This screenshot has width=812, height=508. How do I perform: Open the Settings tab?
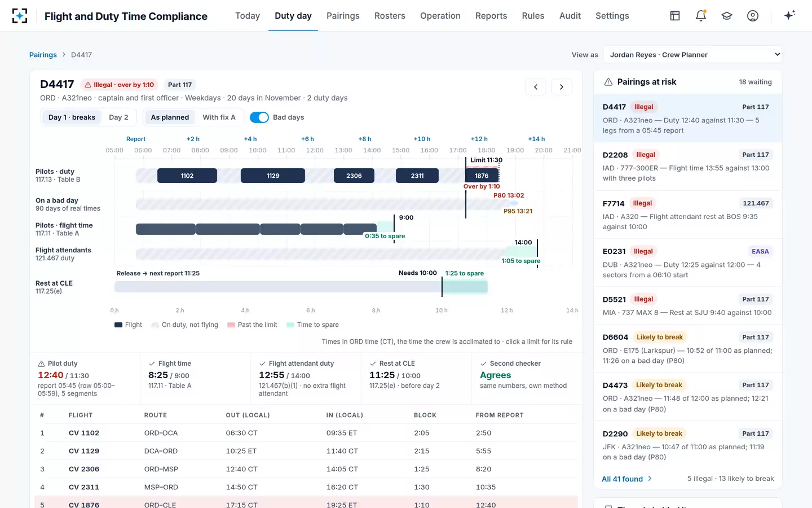click(x=612, y=16)
